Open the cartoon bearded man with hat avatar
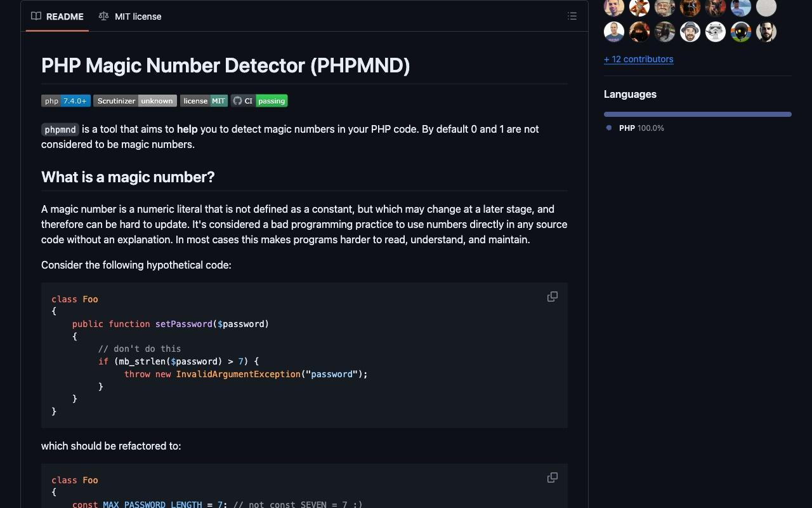 (x=690, y=32)
